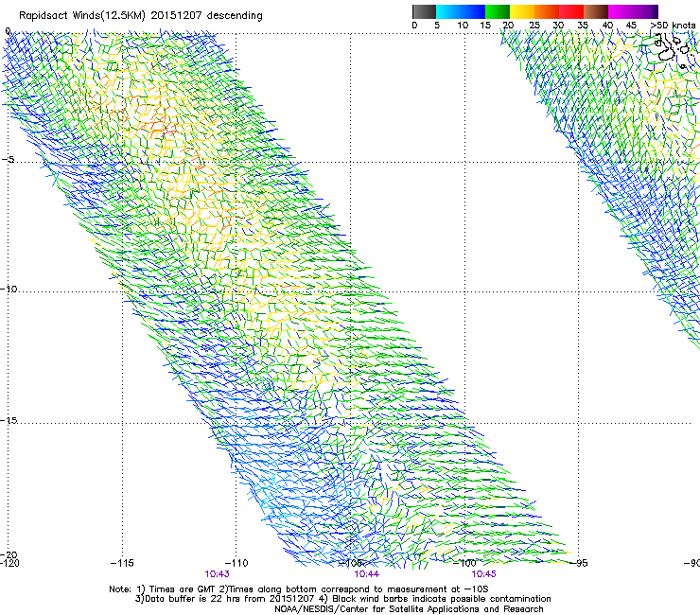Viewport: 700px width, 615px height.
Task: Click the latitude label -5
Action: coord(8,160)
